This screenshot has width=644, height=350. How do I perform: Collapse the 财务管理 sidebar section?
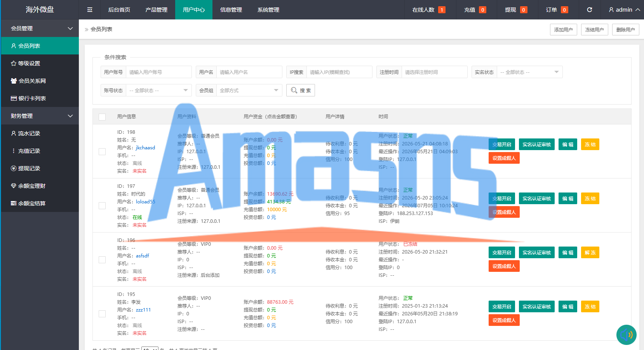40,116
